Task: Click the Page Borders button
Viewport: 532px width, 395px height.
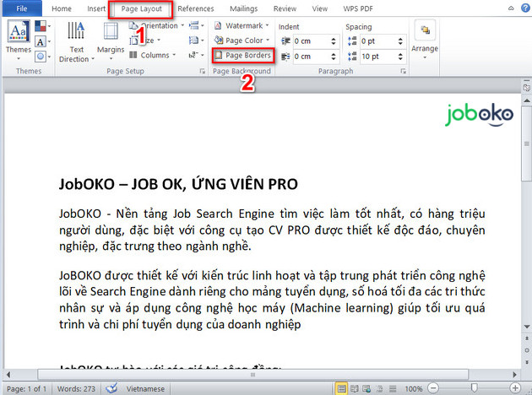Action: (x=243, y=55)
